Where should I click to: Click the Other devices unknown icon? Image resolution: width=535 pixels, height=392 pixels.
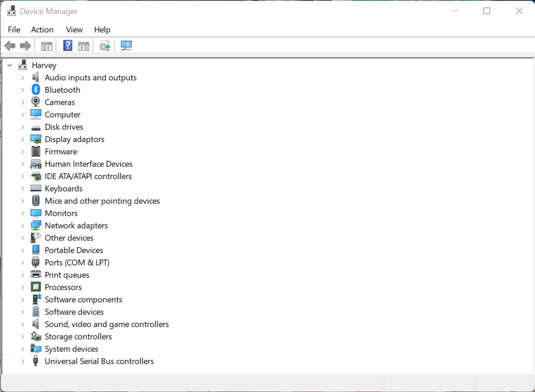pos(36,238)
